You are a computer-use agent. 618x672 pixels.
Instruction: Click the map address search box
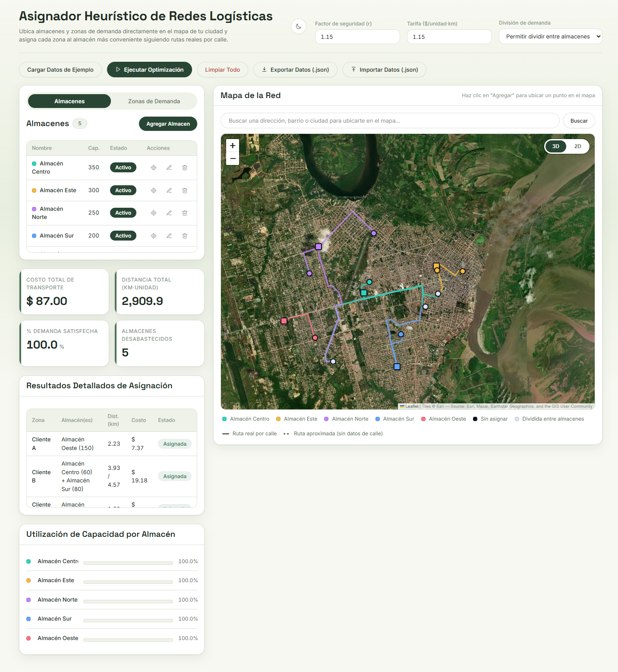[390, 121]
